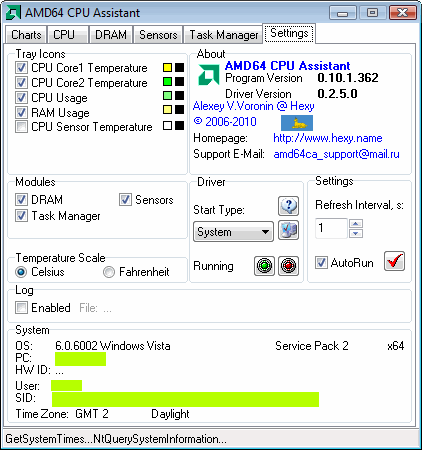This screenshot has width=422, height=450.
Task: Open the http://www.hexy.name homepage link
Action: (x=328, y=138)
